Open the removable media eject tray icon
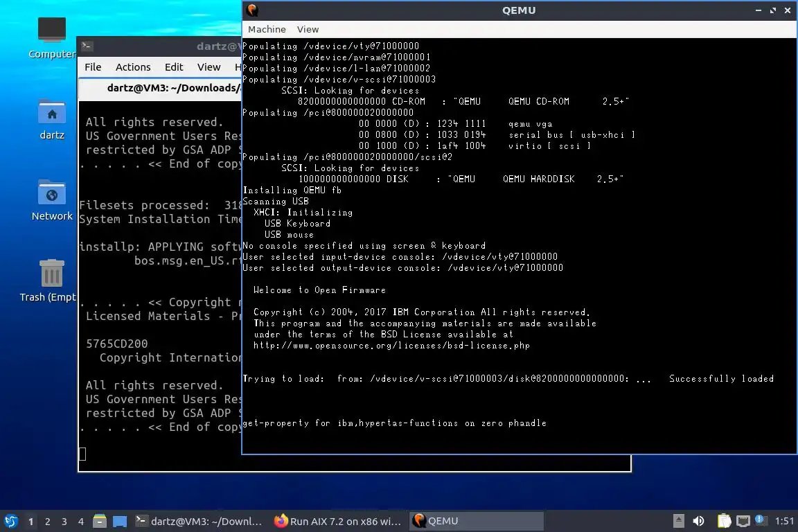Screen dimensions: 798x532 [x=678, y=521]
